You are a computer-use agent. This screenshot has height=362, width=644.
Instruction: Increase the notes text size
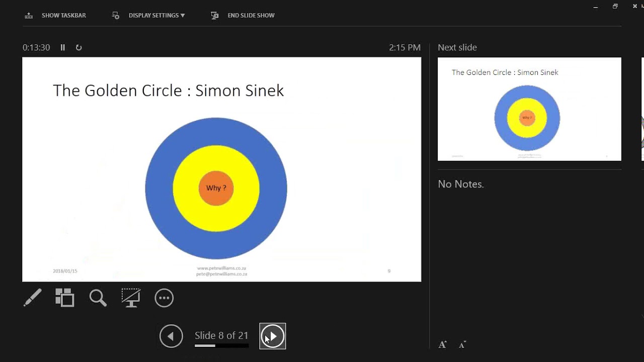pyautogui.click(x=443, y=344)
